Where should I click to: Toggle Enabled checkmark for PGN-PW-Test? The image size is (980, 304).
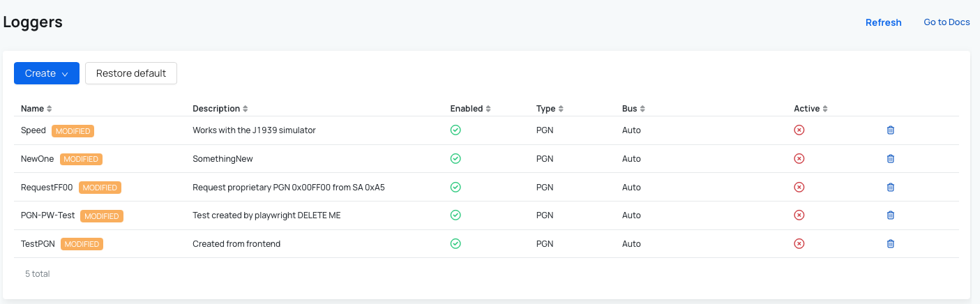(455, 215)
